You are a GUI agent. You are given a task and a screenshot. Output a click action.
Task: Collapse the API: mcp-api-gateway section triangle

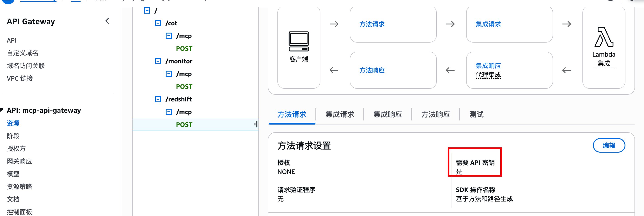coord(2,110)
